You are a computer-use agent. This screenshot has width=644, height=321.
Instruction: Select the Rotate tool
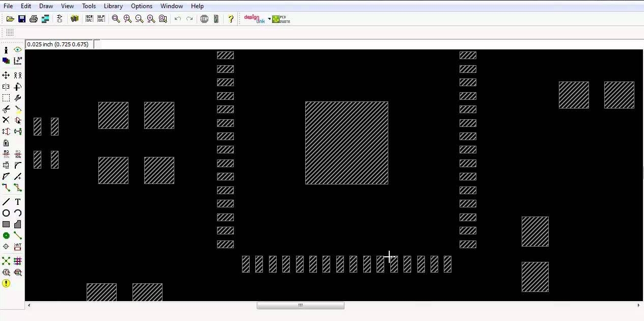[x=17, y=87]
